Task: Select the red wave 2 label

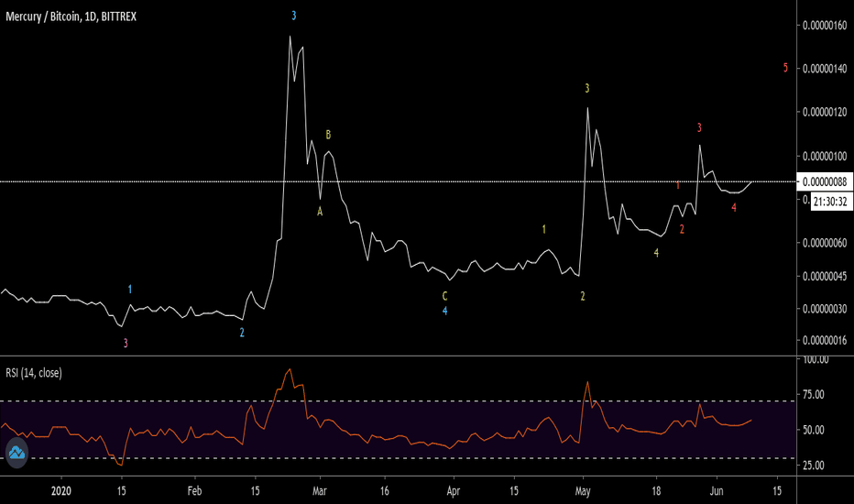Action: coord(682,229)
